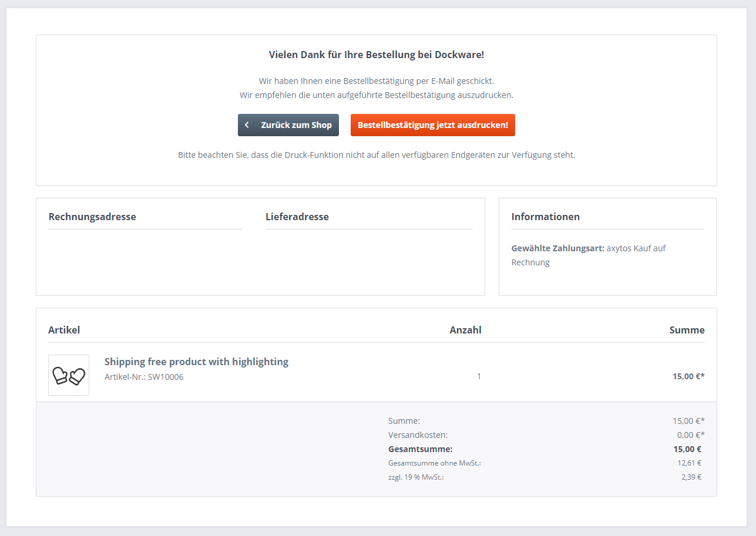Click Gesamtsumme ohne MwSt.: label
The height and width of the screenshot is (536, 756).
click(435, 463)
